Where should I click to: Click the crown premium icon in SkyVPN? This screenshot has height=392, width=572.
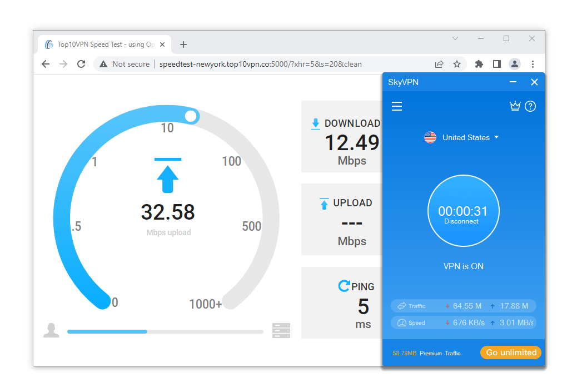point(515,106)
